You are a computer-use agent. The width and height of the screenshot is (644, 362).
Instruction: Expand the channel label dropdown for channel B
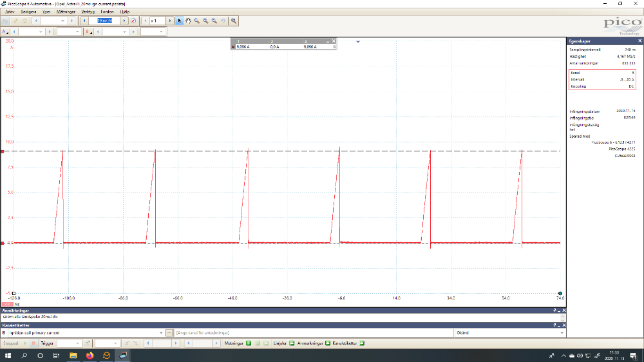pos(161,333)
